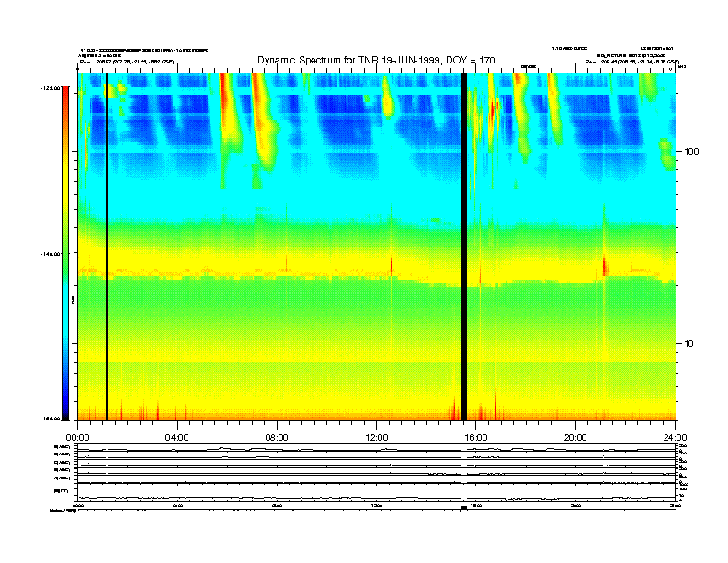The height and width of the screenshot is (563, 728).
Task: Click the 16:00 time axis label
Action: click(476, 438)
